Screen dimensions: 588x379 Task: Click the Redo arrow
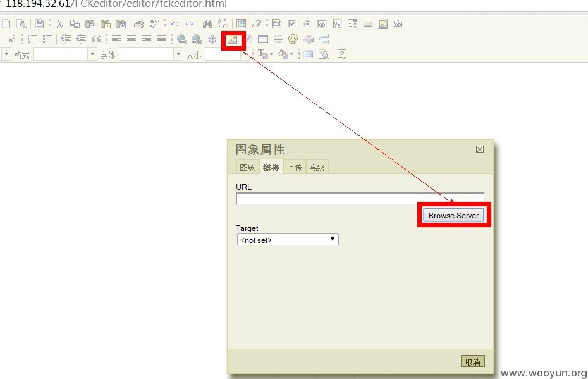[x=190, y=24]
